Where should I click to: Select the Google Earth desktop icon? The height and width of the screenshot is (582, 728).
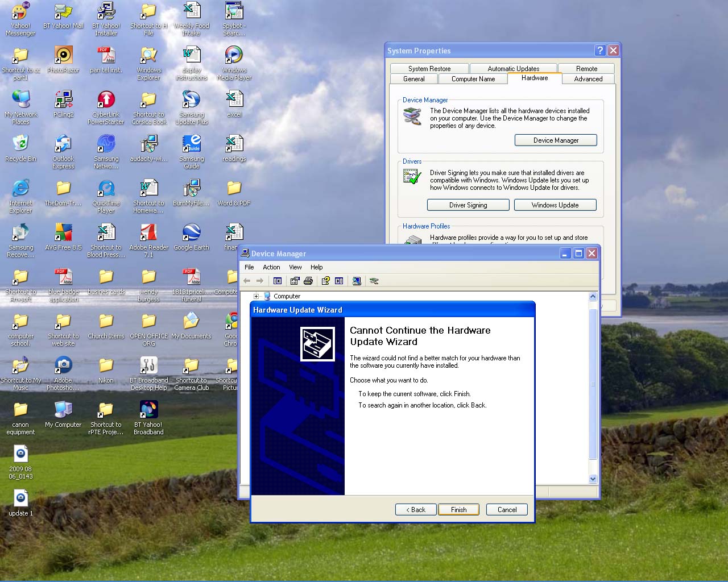191,236
